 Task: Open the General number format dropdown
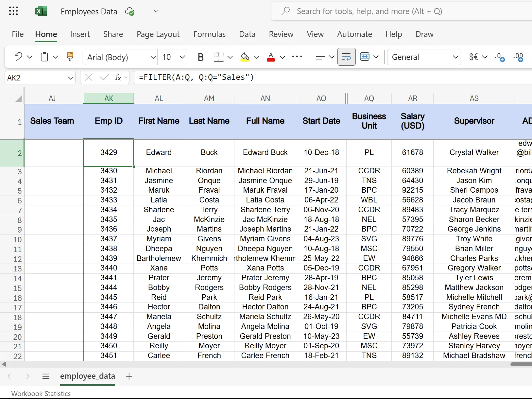(456, 57)
